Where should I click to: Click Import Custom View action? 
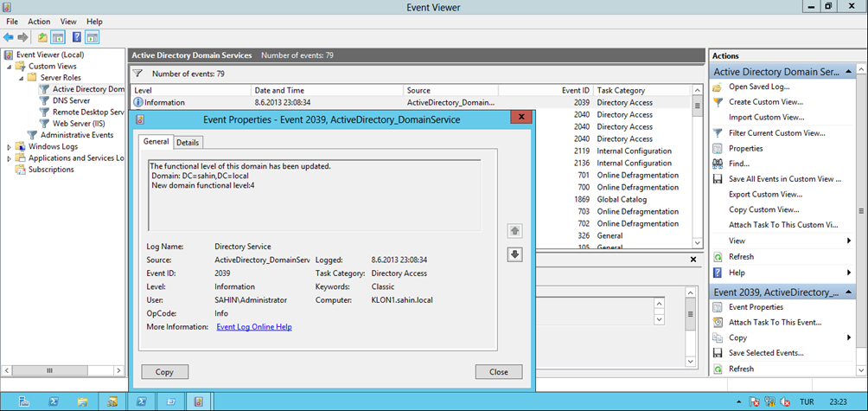766,118
